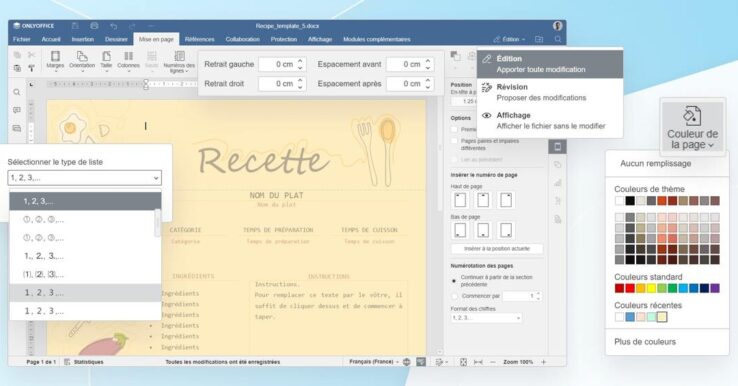Click Insérer à la position actuelle button
This screenshot has height=386, width=738.
(497, 249)
